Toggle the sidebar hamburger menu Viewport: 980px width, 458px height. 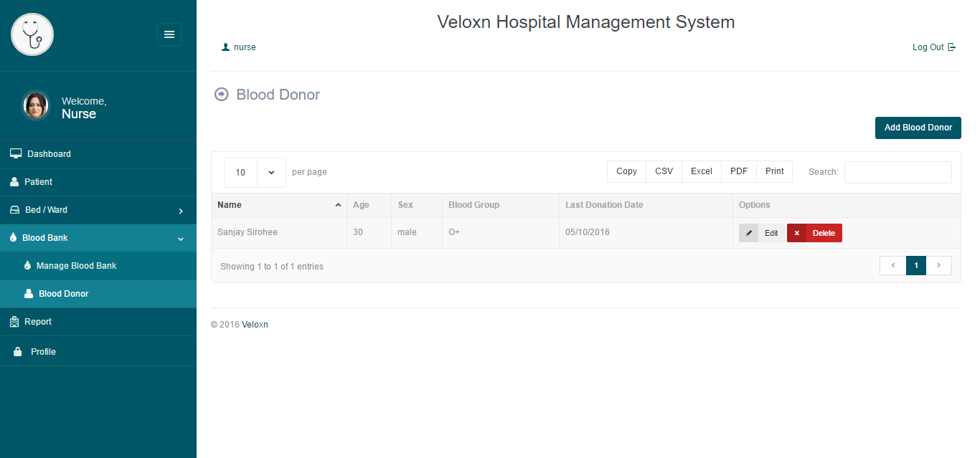[x=169, y=34]
